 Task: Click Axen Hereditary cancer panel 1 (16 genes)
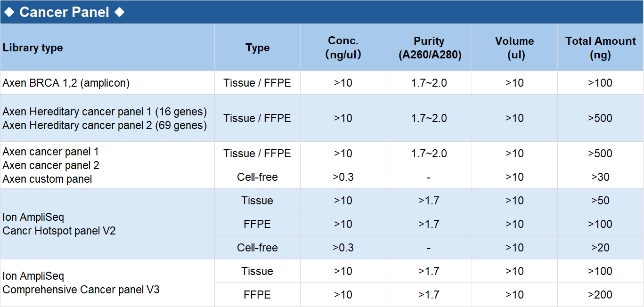click(105, 112)
